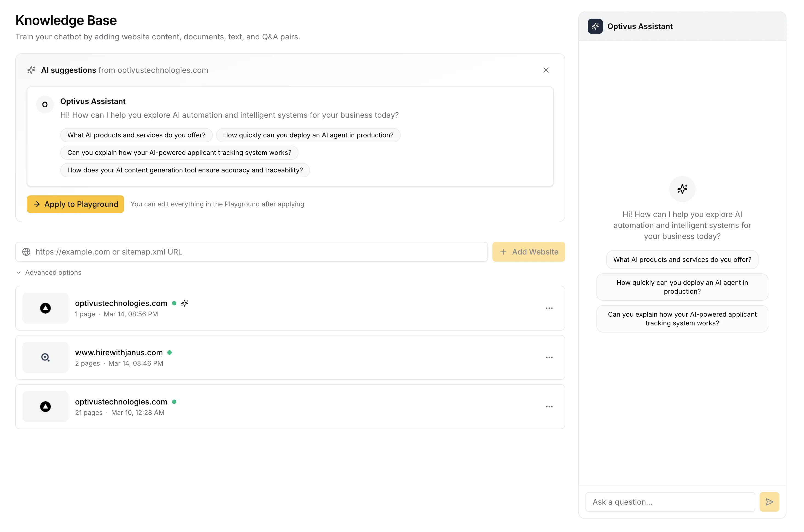Focus the Ask a question input
804x532 pixels.
point(670,502)
